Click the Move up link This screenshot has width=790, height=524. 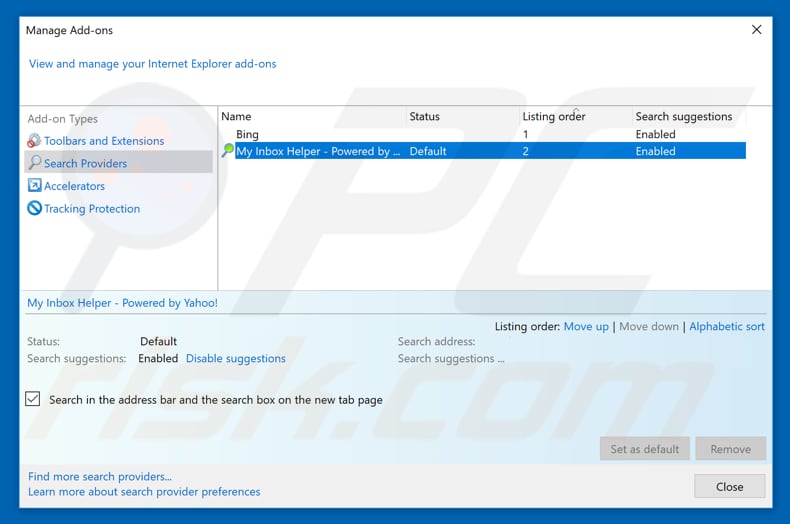(586, 326)
